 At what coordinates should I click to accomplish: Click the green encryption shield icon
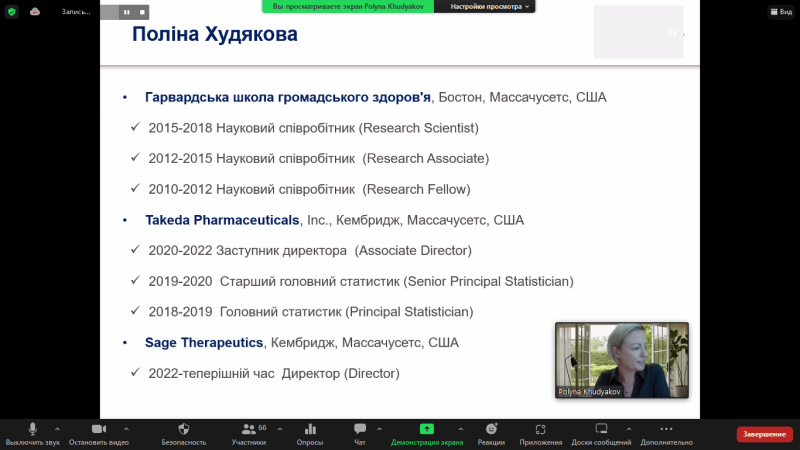point(12,12)
